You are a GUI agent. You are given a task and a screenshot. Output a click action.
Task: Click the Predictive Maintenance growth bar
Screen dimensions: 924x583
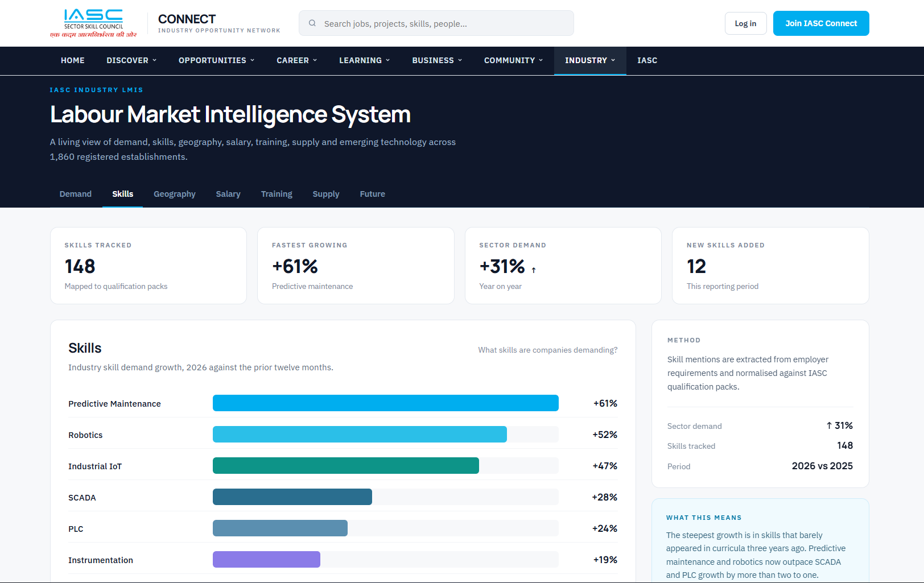point(386,403)
